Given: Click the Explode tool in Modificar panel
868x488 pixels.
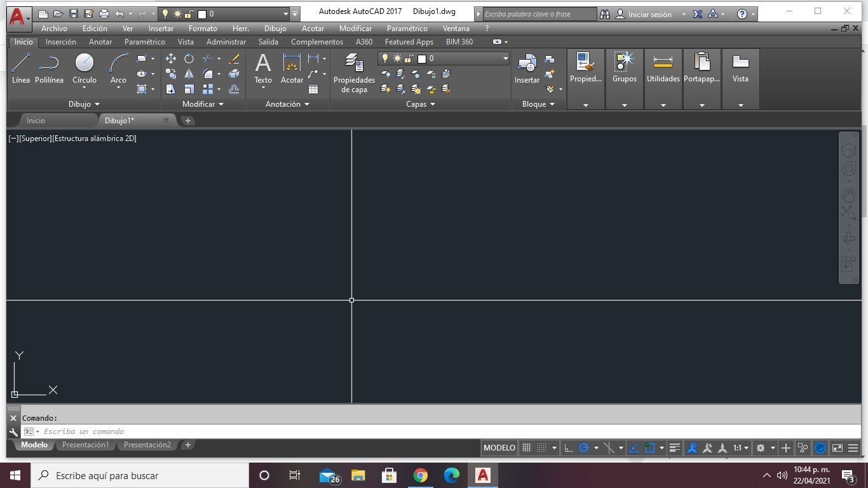Looking at the screenshot, I should 234,74.
